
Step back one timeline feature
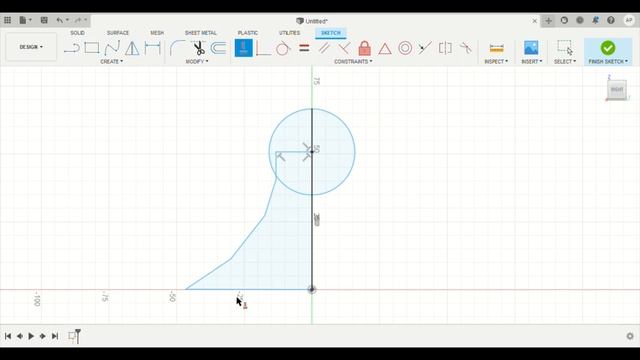(x=20, y=336)
